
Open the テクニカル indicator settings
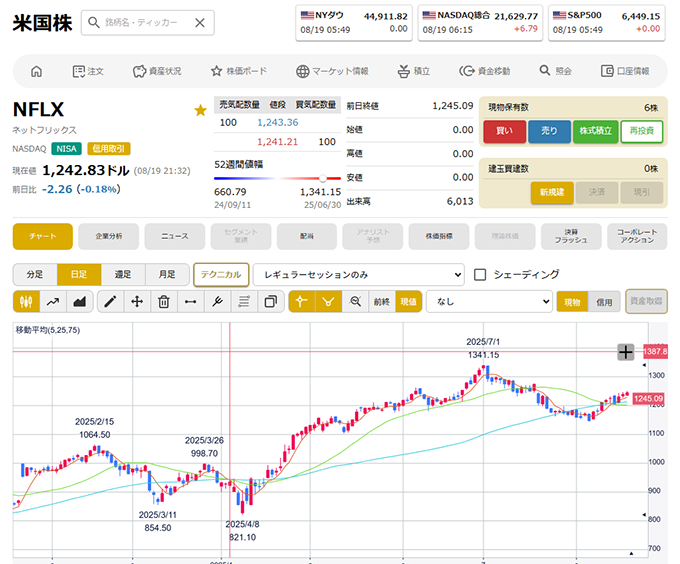pyautogui.click(x=220, y=274)
